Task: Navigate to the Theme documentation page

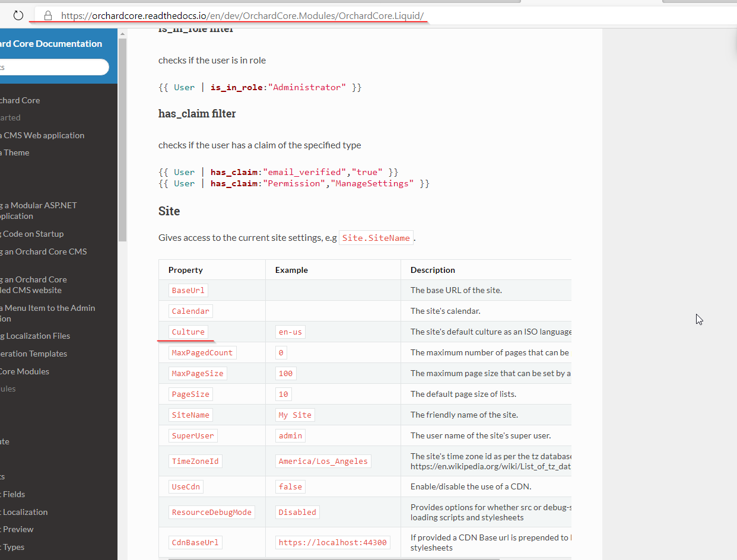Action: point(15,152)
